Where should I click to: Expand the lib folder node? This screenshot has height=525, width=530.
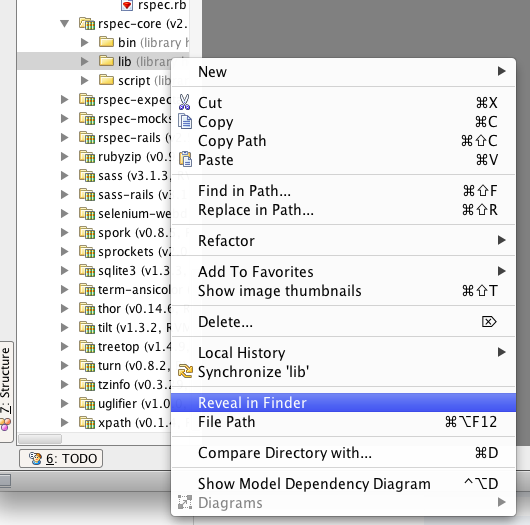85,62
